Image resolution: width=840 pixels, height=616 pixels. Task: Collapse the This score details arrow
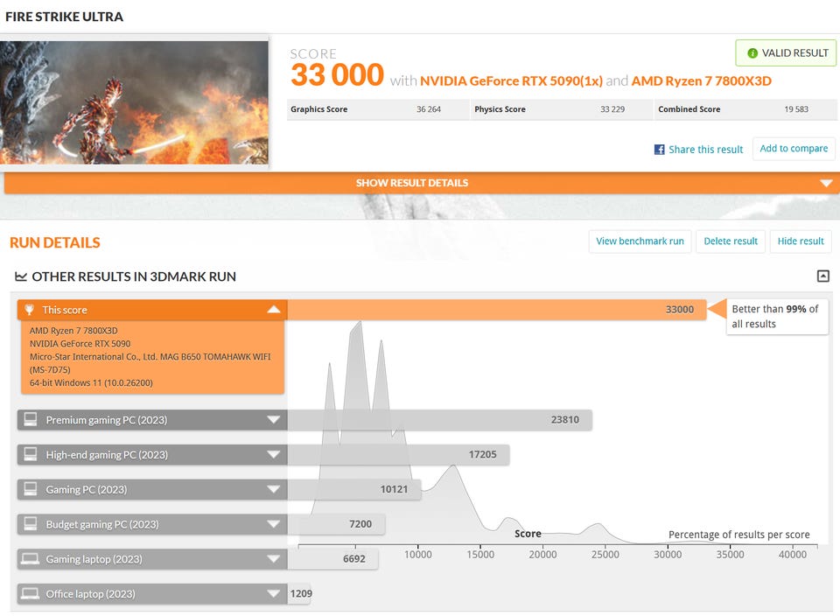(274, 309)
